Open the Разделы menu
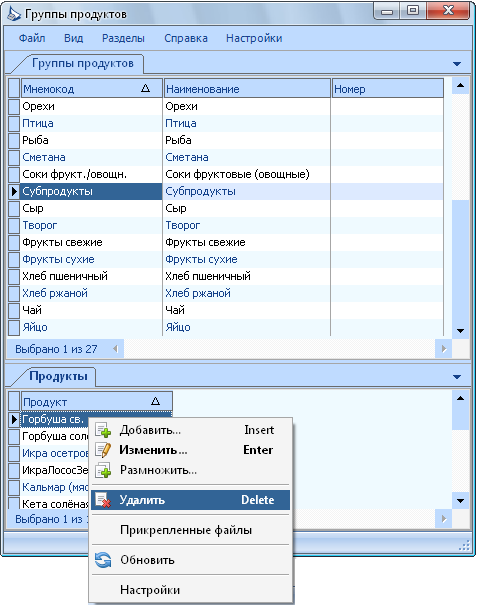The height and width of the screenshot is (605, 478). [x=123, y=38]
